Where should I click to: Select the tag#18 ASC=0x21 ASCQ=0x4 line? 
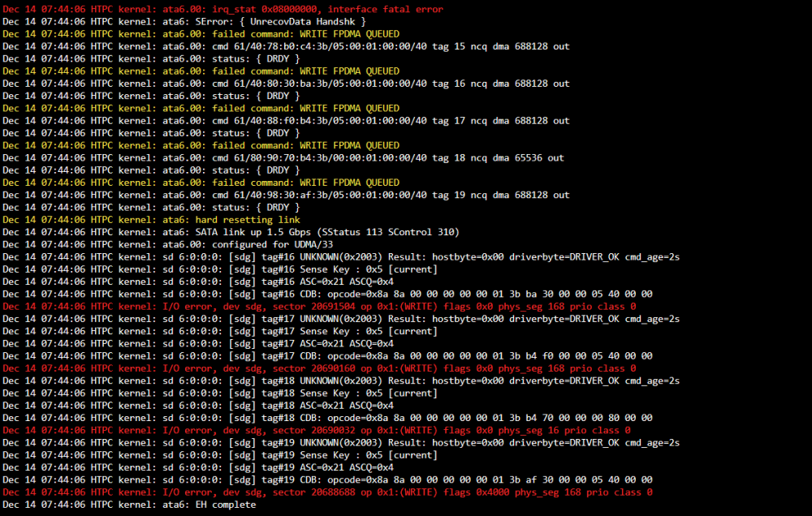[x=198, y=406]
